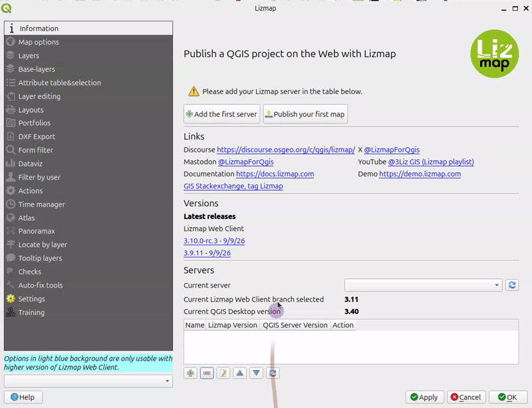532x408 pixels.
Task: Open Time manager section
Action: click(x=88, y=204)
